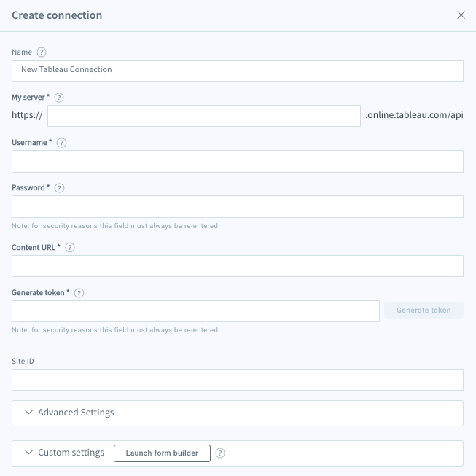
Task: Expand the Custom settings chevron
Action: [28, 453]
